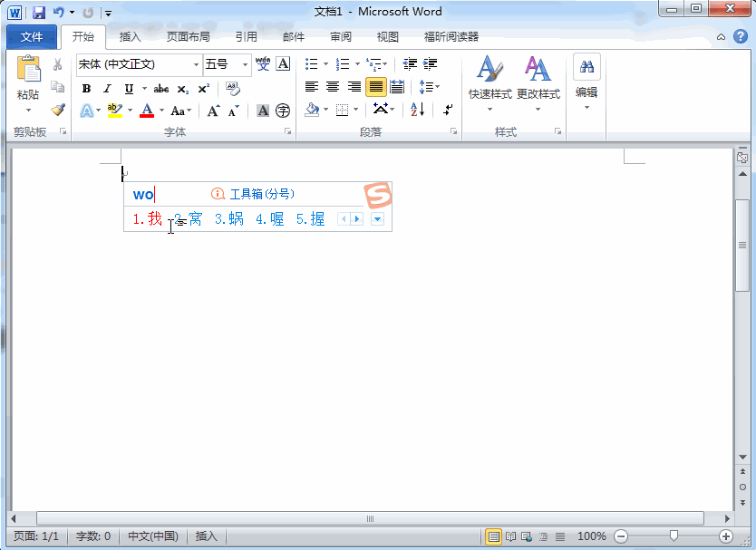Viewport: 756px width, 550px height.
Task: Toggle underline formatting
Action: (x=129, y=88)
